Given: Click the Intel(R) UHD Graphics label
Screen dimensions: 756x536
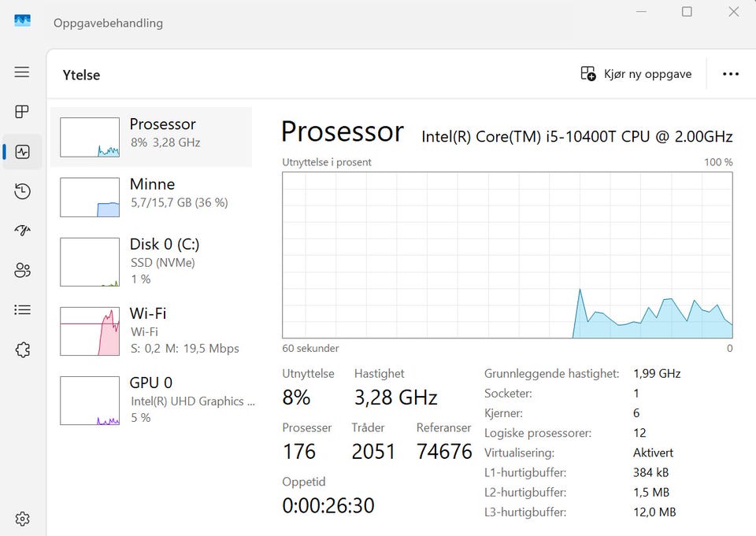Looking at the screenshot, I should point(193,401).
